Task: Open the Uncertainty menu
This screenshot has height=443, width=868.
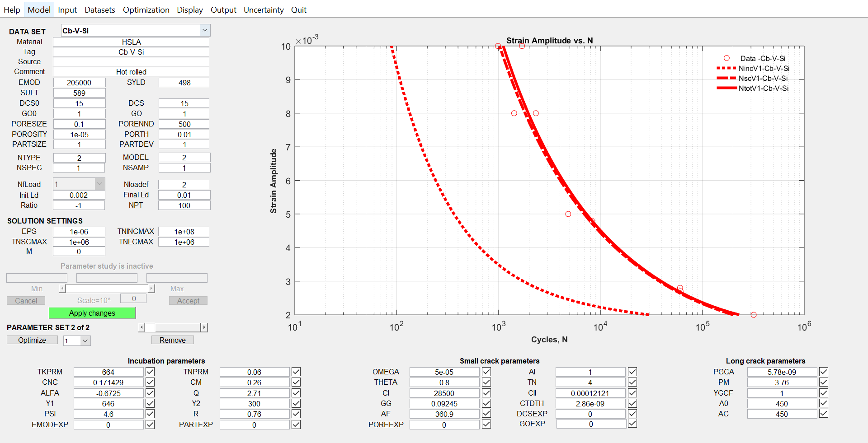Action: [264, 10]
